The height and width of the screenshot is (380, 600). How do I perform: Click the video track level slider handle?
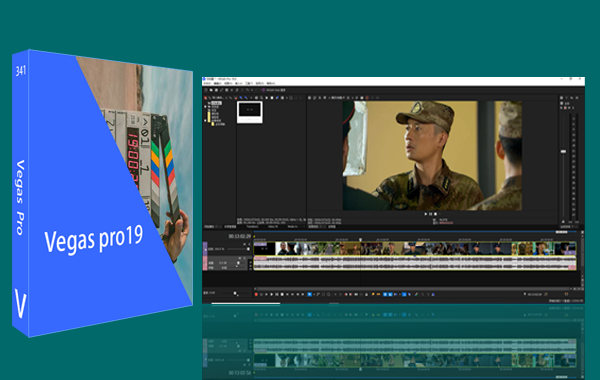(x=248, y=249)
